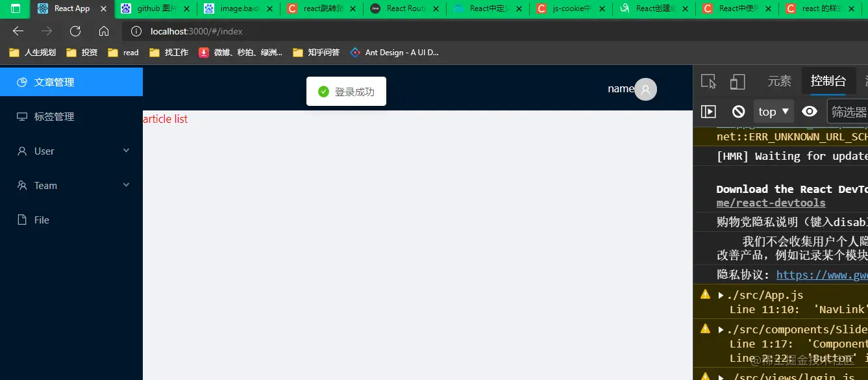Viewport: 868px width, 380px height.
Task: Click the browser back arrow
Action: tap(18, 31)
